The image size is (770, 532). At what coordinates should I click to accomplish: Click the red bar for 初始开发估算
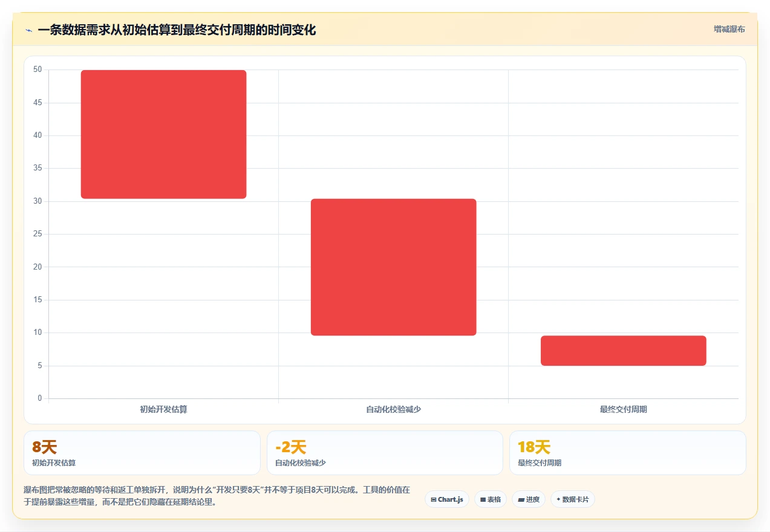tap(163, 134)
